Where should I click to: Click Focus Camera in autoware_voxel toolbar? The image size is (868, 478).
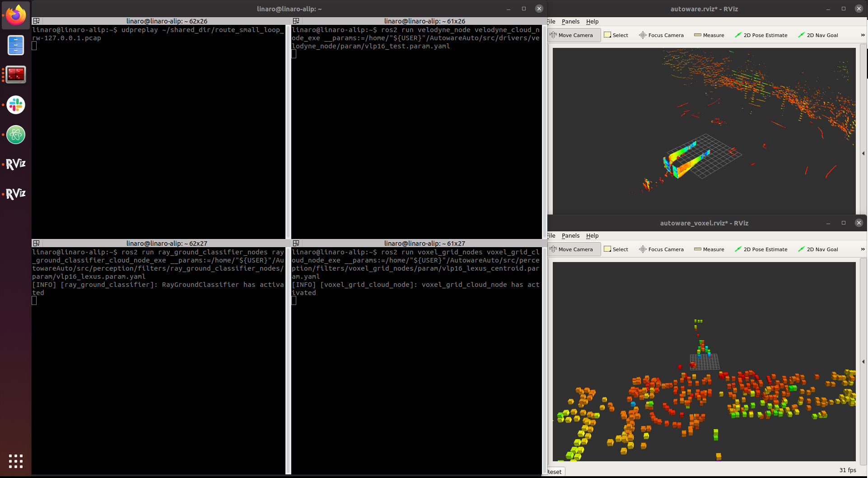click(x=661, y=249)
